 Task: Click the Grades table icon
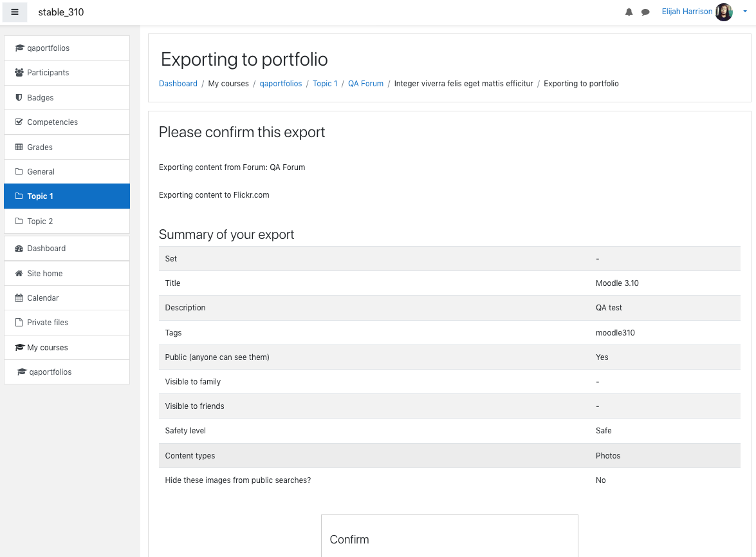click(x=19, y=147)
